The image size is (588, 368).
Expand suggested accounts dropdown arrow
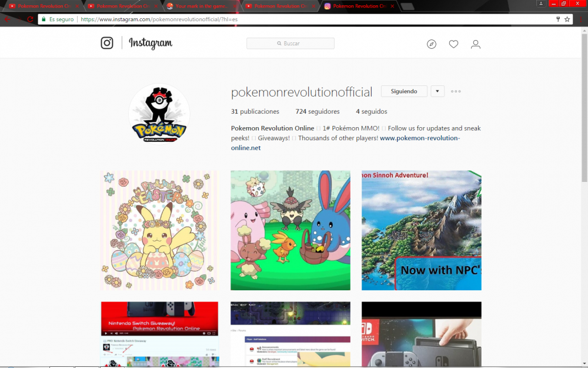click(437, 91)
